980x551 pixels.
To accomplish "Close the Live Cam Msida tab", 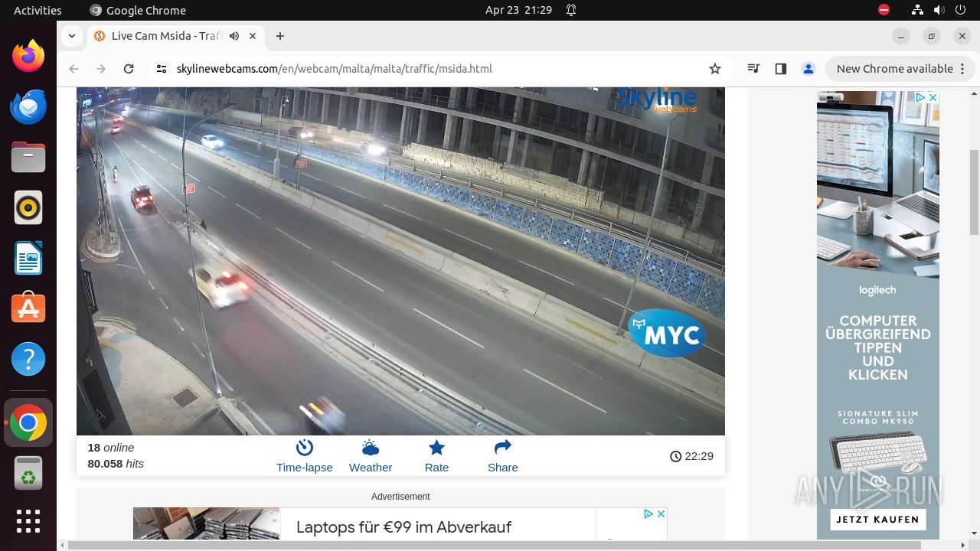I will 253,36.
